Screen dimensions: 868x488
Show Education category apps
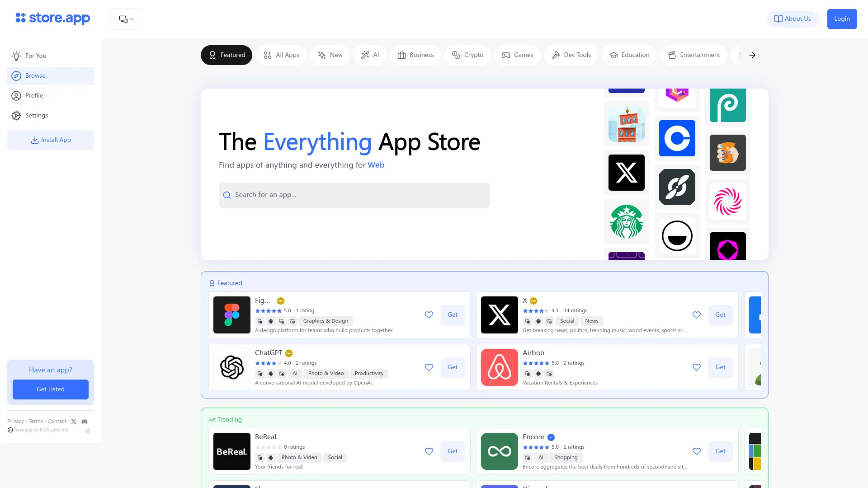point(629,55)
